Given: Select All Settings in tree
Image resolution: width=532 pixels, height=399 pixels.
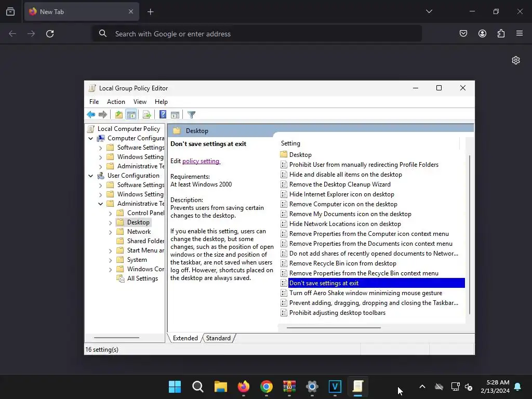Looking at the screenshot, I should pyautogui.click(x=142, y=278).
